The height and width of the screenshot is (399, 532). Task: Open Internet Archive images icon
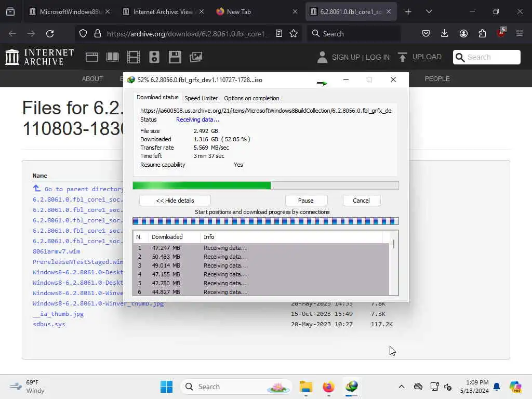196,57
